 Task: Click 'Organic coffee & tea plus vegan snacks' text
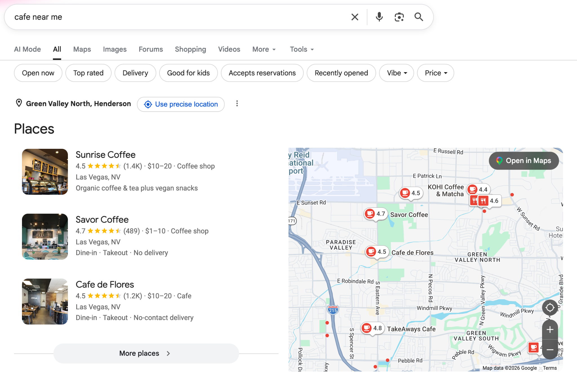click(137, 188)
